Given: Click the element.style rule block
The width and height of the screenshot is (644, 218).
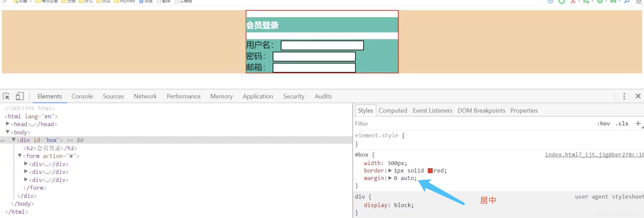Looking at the screenshot, I should (x=380, y=139).
